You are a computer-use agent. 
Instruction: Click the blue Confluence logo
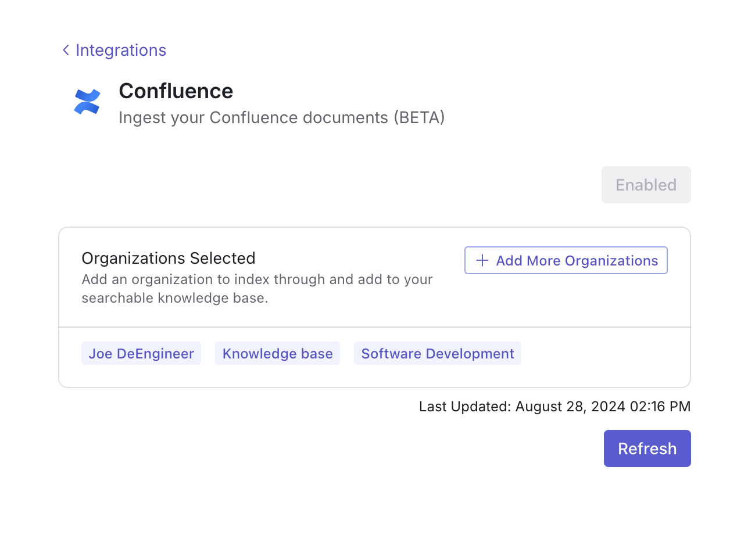click(x=87, y=102)
